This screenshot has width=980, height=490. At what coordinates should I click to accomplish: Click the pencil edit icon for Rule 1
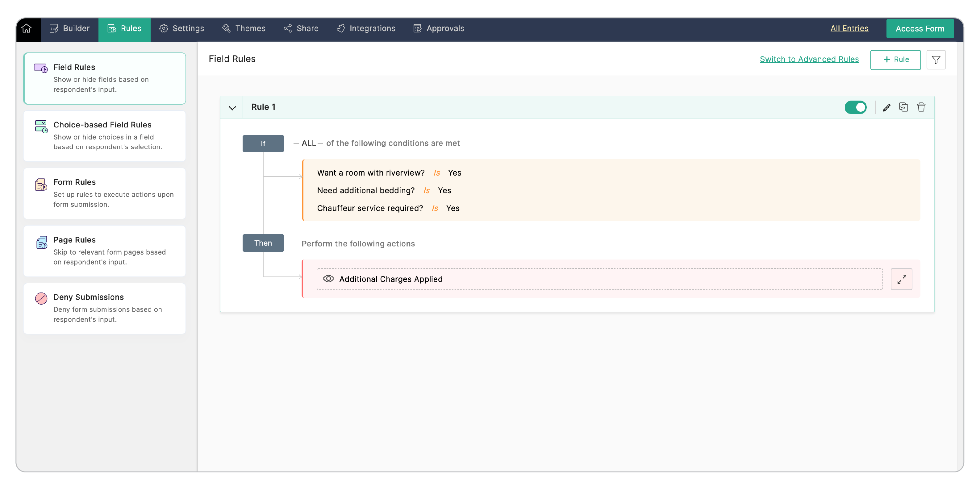click(x=886, y=108)
